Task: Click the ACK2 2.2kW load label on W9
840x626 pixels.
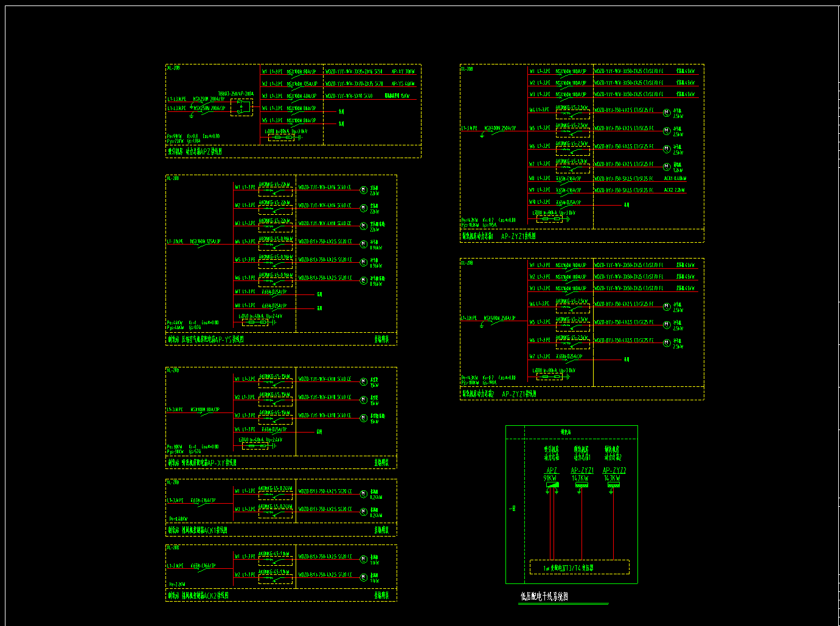Action: 675,190
